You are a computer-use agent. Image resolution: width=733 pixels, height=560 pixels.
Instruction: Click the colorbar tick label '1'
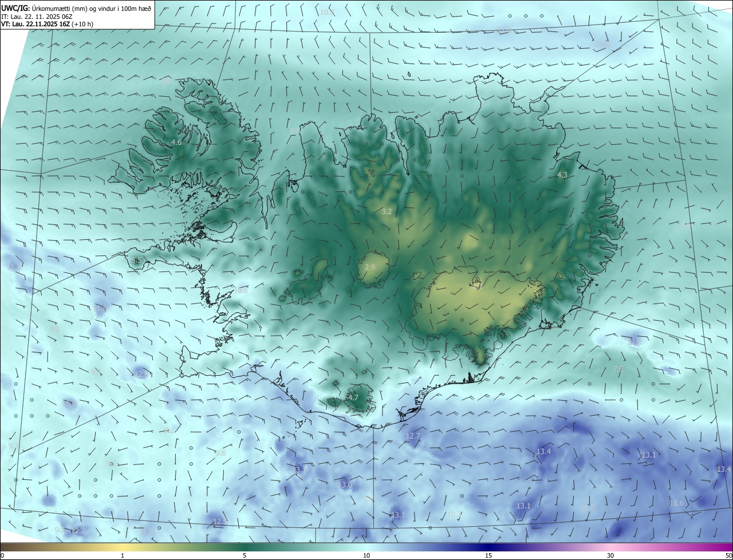tap(123, 555)
